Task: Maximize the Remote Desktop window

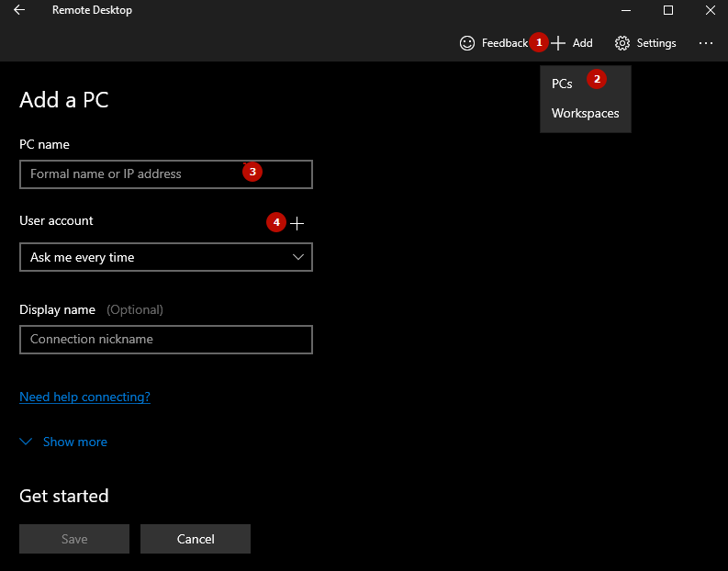Action: click(668, 10)
